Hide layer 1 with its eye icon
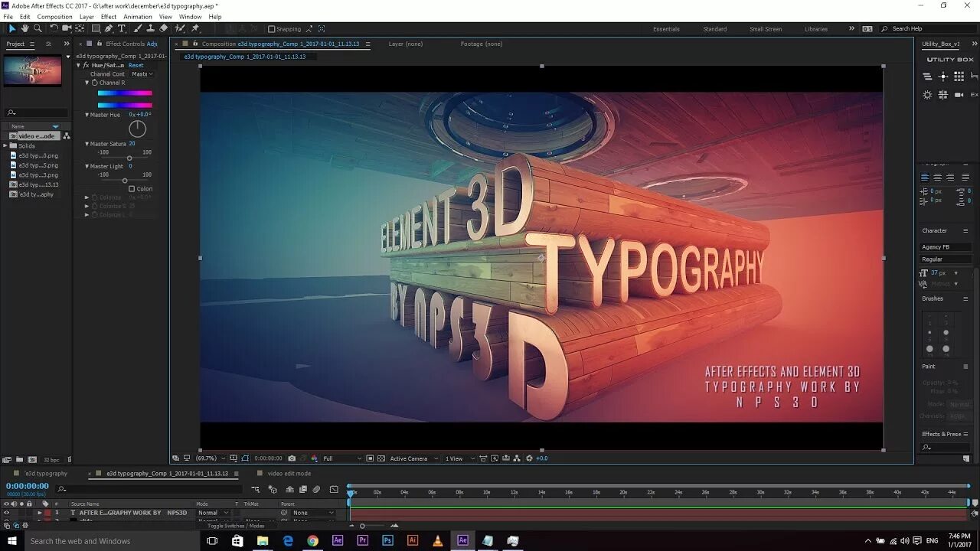980x551 pixels. pos(6,513)
